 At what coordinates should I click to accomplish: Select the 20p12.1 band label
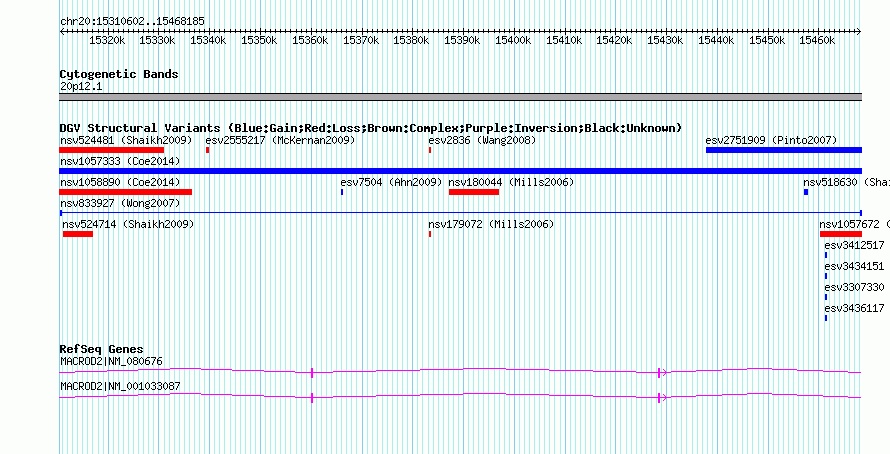(x=81, y=86)
